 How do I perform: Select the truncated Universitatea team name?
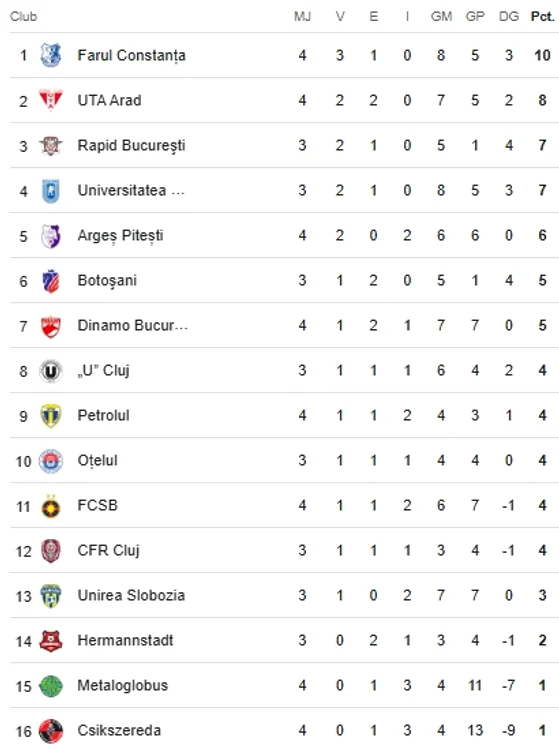(131, 190)
